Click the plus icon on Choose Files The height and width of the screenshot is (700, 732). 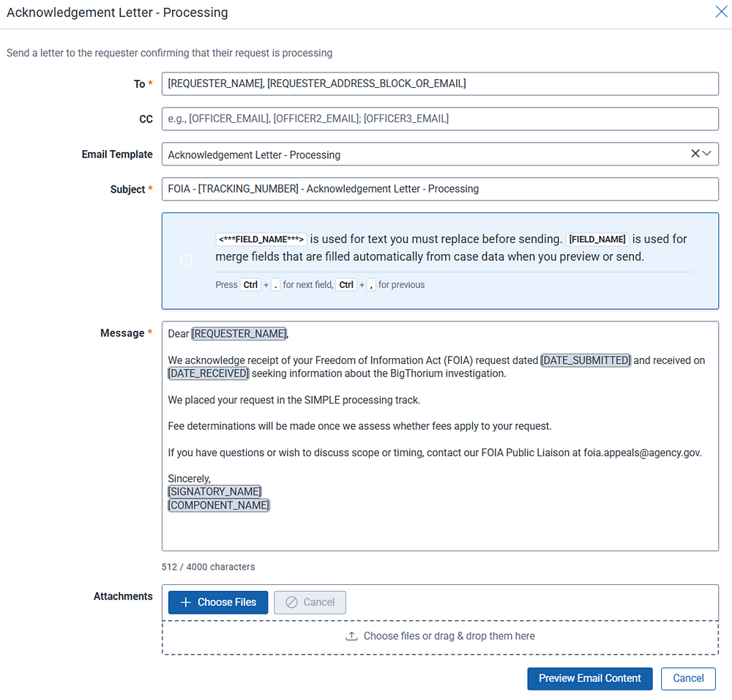coord(186,603)
